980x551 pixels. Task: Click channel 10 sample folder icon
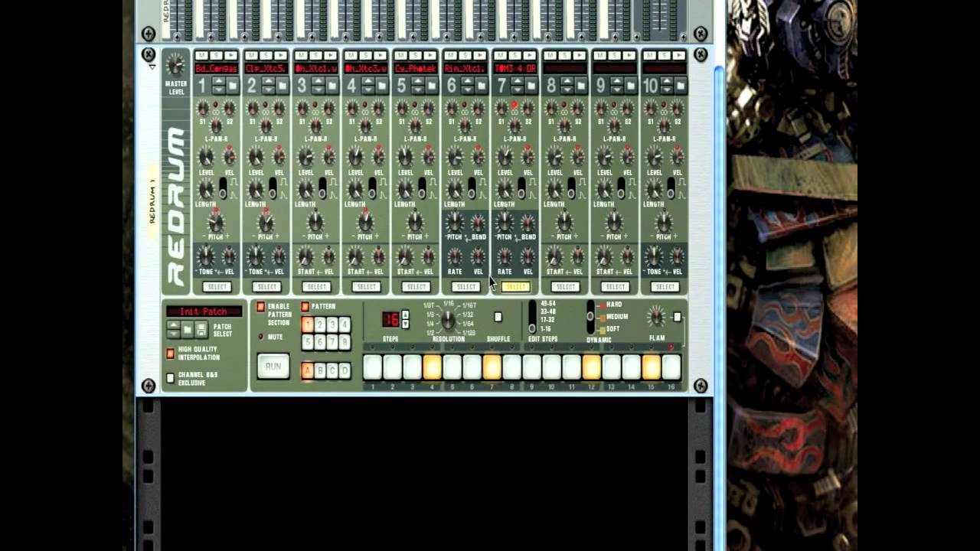[x=681, y=86]
